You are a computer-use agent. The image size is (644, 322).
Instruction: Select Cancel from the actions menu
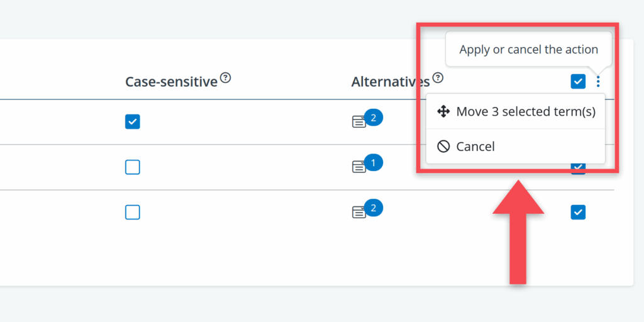coord(475,147)
